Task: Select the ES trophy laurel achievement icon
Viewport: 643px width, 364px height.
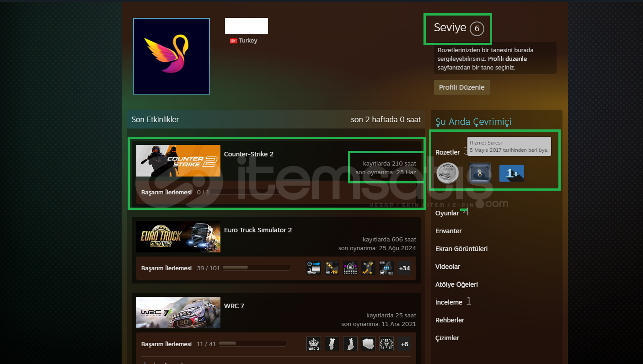Action: tap(386, 344)
